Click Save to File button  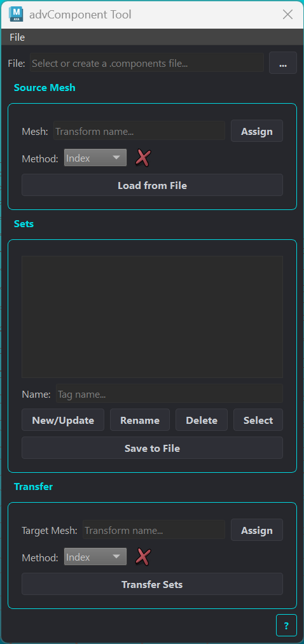pos(152,448)
